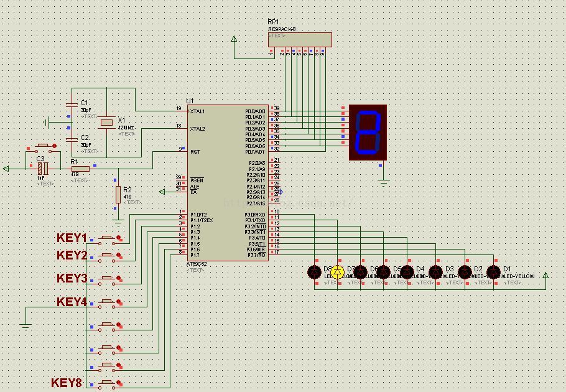This screenshot has width=566, height=392.
Task: Select the R1 resistor symbol
Action: (x=80, y=169)
